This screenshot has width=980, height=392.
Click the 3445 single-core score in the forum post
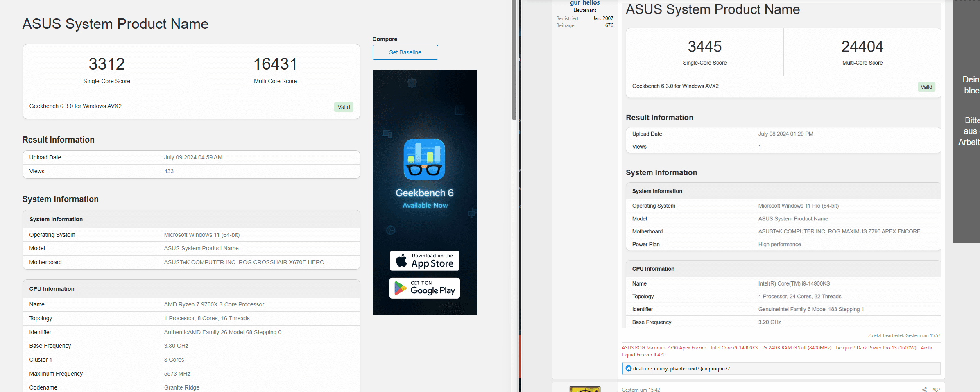tap(704, 47)
